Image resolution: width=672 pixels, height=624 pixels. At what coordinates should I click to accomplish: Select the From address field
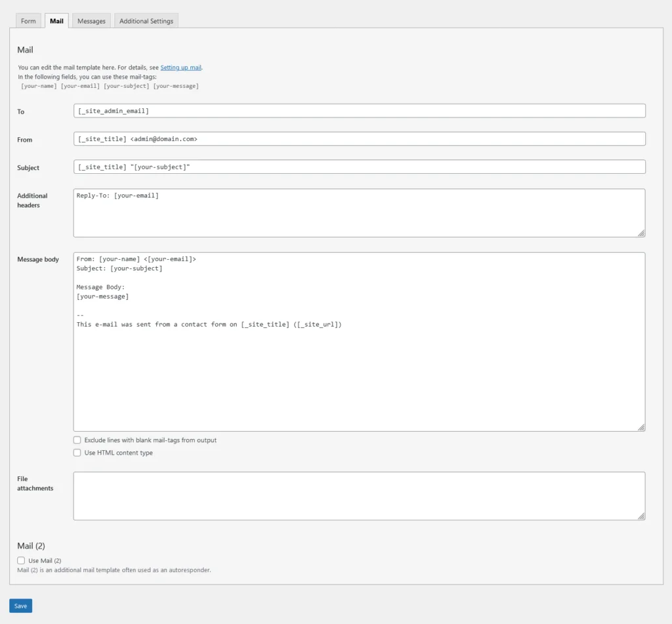click(x=359, y=138)
